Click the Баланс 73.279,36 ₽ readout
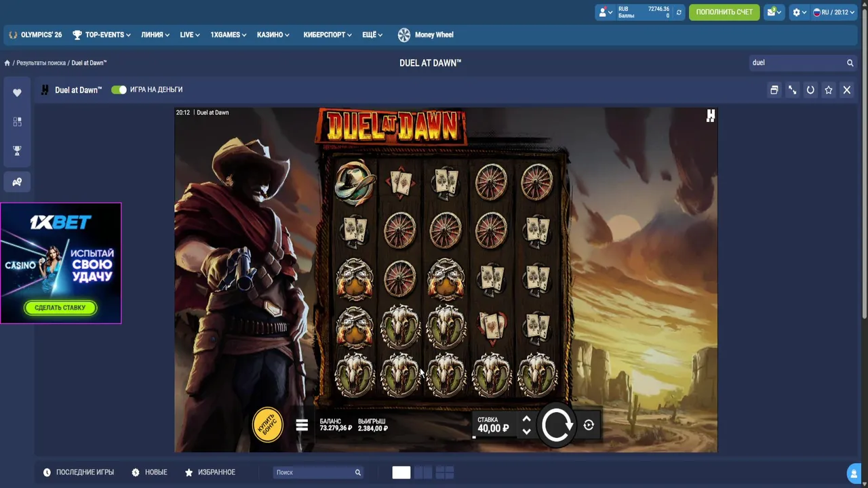This screenshot has width=868, height=488. pyautogui.click(x=336, y=425)
